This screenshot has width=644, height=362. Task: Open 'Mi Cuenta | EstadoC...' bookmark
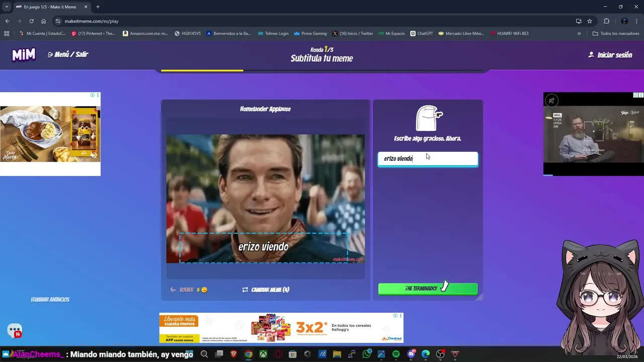tap(42, 34)
